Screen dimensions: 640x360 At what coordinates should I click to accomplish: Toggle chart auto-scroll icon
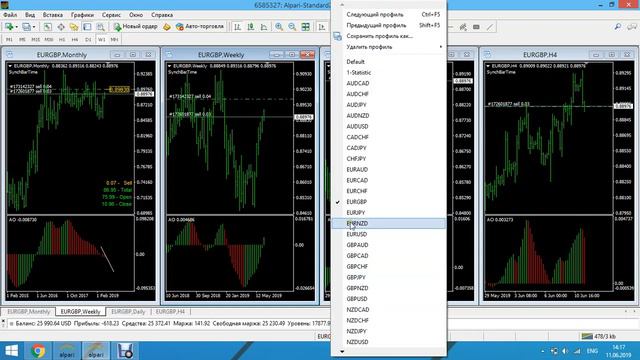pyautogui.click(x=322, y=27)
